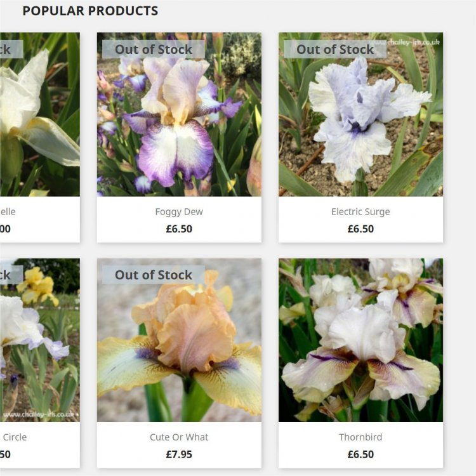The width and height of the screenshot is (476, 476).
Task: Click Out of Stock badge on Foggy Dew
Action: pyautogui.click(x=154, y=49)
